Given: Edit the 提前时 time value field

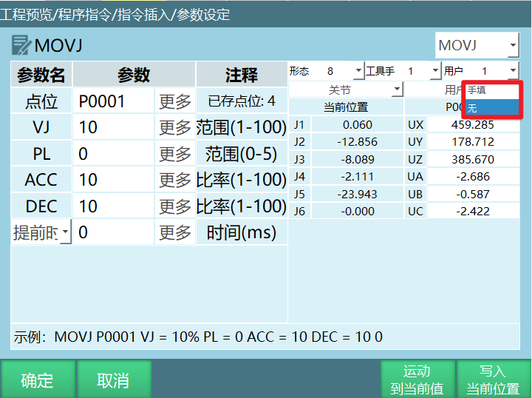Looking at the screenshot, I should (x=114, y=232).
